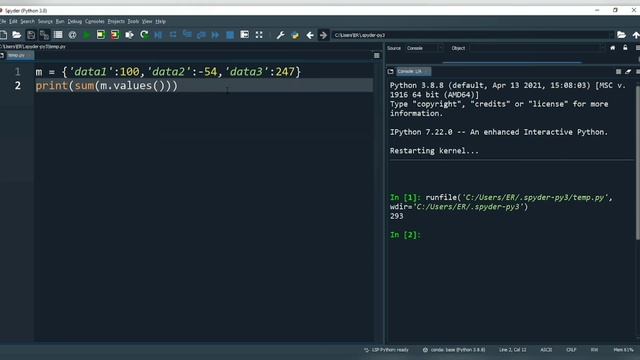
Task: Click the RW permission status
Action: (594, 350)
